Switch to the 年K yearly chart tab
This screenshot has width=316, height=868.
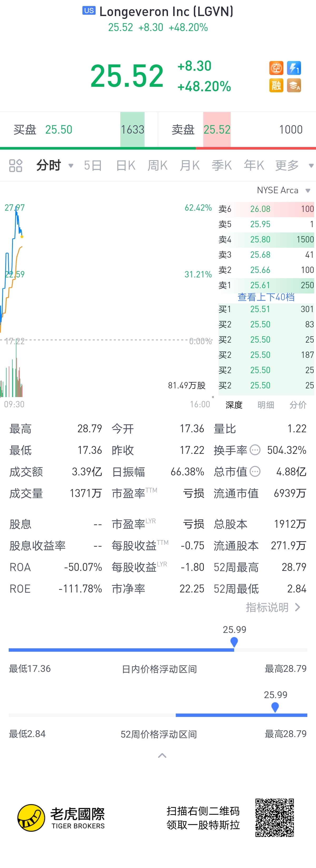[254, 165]
